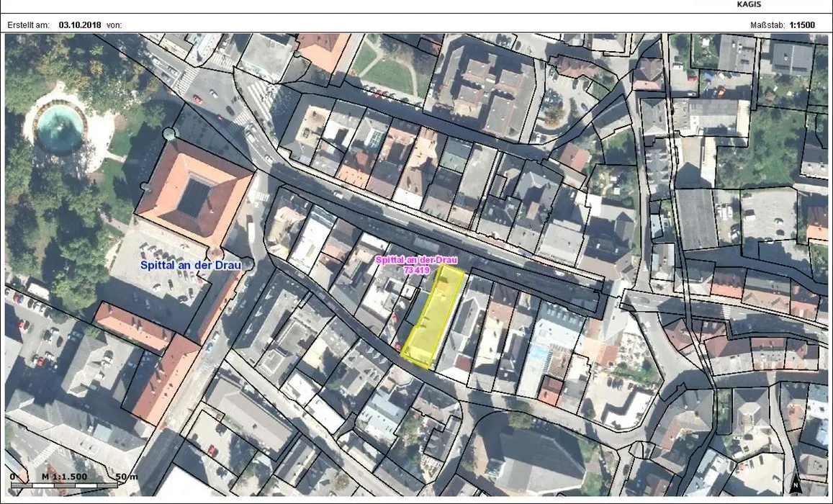Click the 'Maßstab:' label text
833x504 pixels.
(767, 25)
